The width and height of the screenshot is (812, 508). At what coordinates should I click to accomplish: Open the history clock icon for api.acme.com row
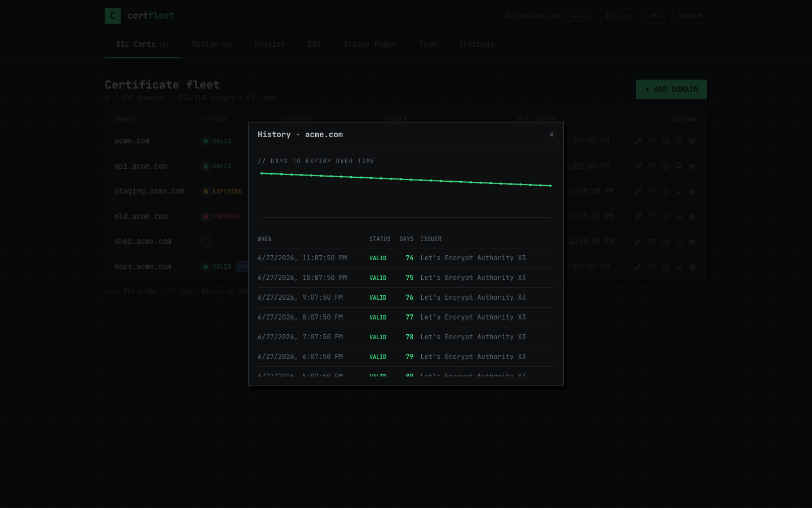coord(665,166)
